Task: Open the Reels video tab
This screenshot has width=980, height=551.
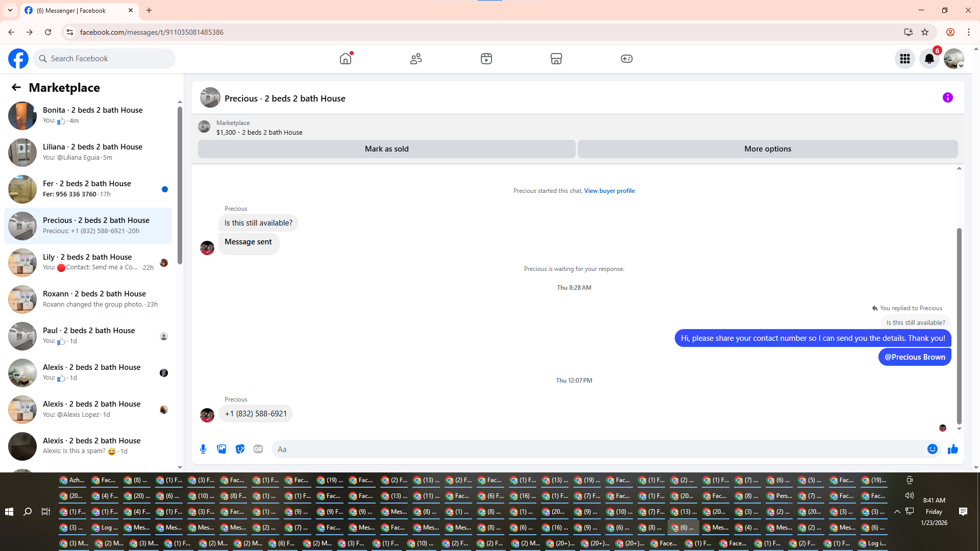Action: [486, 59]
